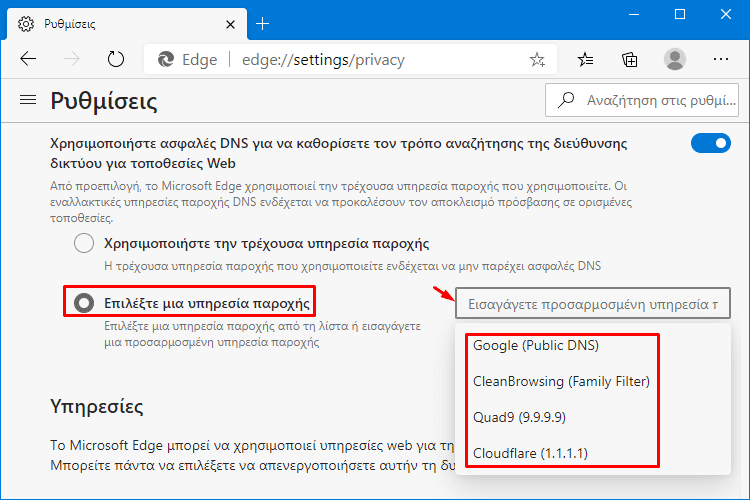This screenshot has height=500, width=750.
Task: Maximize the Edge window
Action: tap(680, 14)
